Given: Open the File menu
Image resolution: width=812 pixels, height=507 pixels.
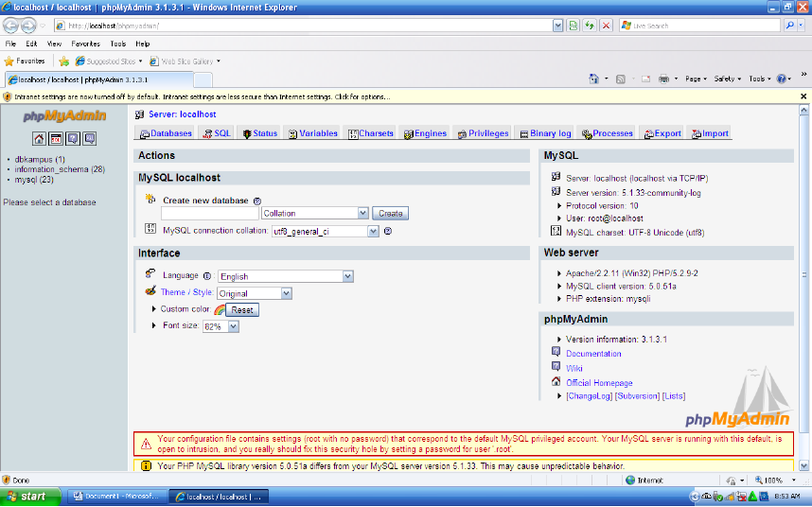Looking at the screenshot, I should (x=10, y=44).
